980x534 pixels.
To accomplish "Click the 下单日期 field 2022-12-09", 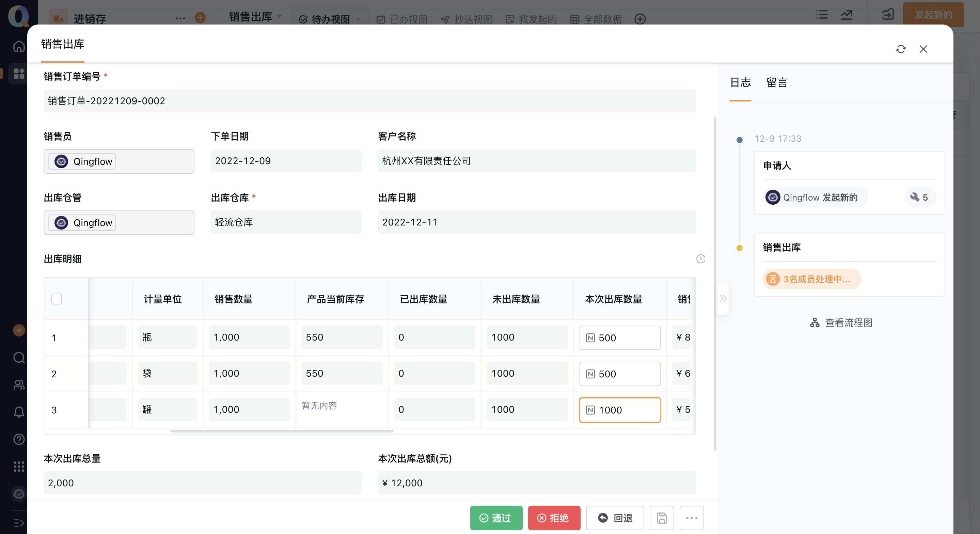I will pyautogui.click(x=286, y=161).
